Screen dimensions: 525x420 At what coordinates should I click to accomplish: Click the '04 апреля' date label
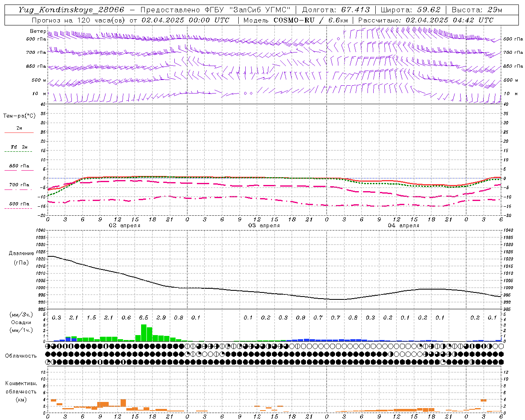403,226
